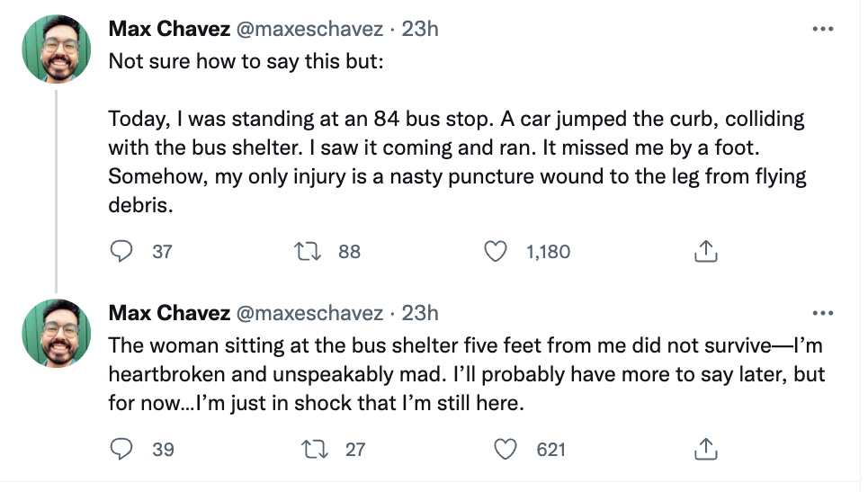Open more options on the second tweet
The height and width of the screenshot is (492, 868).
pyautogui.click(x=822, y=314)
